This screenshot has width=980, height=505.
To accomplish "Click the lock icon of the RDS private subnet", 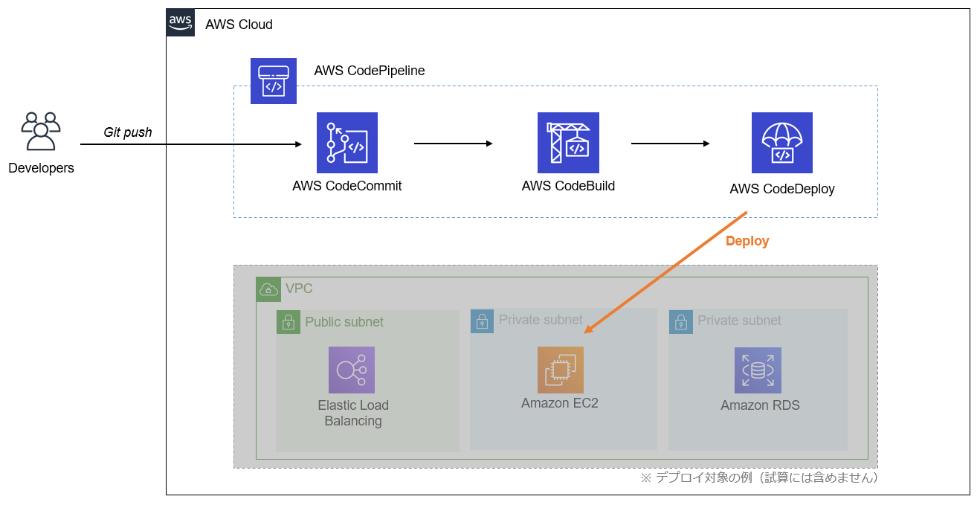I will (680, 321).
